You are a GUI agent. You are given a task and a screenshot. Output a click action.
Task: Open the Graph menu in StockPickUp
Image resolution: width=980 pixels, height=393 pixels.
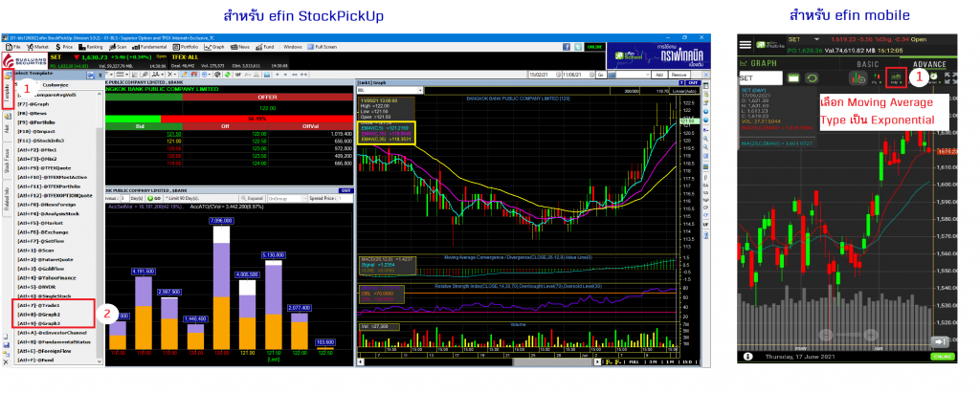[x=214, y=47]
